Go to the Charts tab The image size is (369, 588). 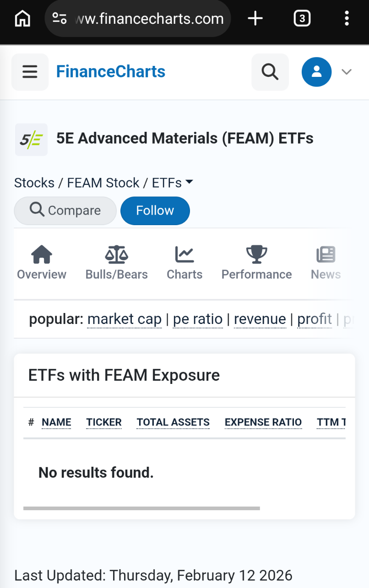point(184,263)
